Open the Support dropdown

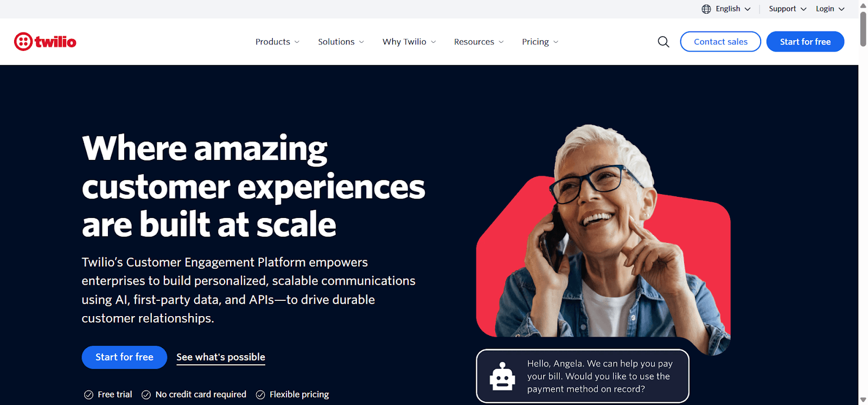pos(788,9)
